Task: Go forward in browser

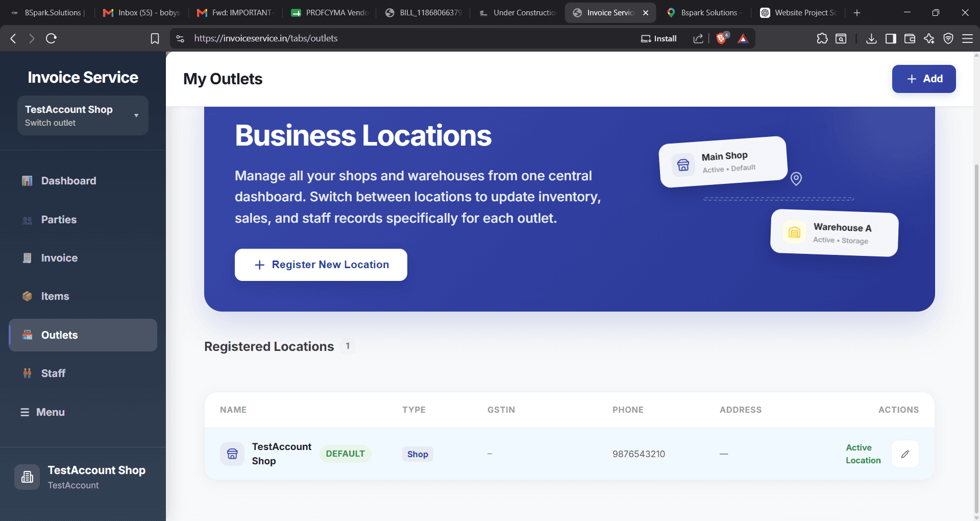Action: coord(32,38)
